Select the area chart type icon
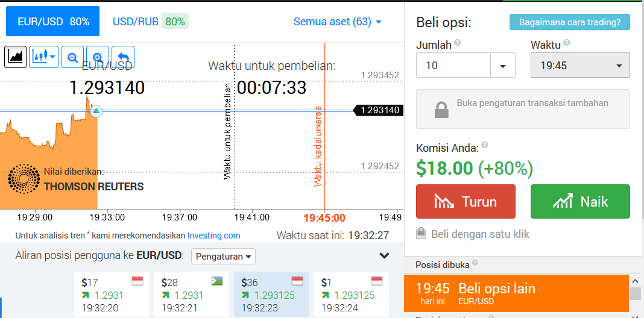Screen dimensions: 644x318 pyautogui.click(x=16, y=57)
